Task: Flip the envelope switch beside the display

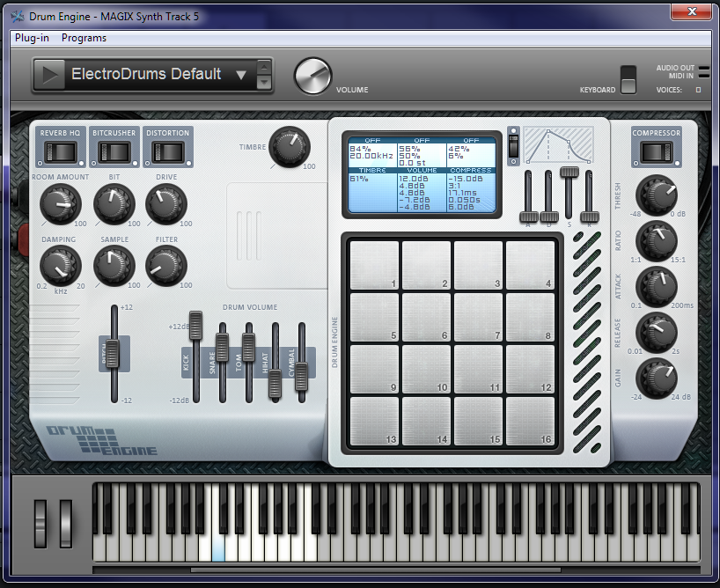Action: pos(513,146)
